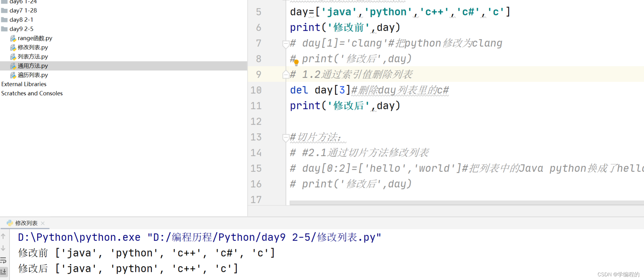
Task: Click folder icon of day7 1-28
Action: (x=4, y=10)
